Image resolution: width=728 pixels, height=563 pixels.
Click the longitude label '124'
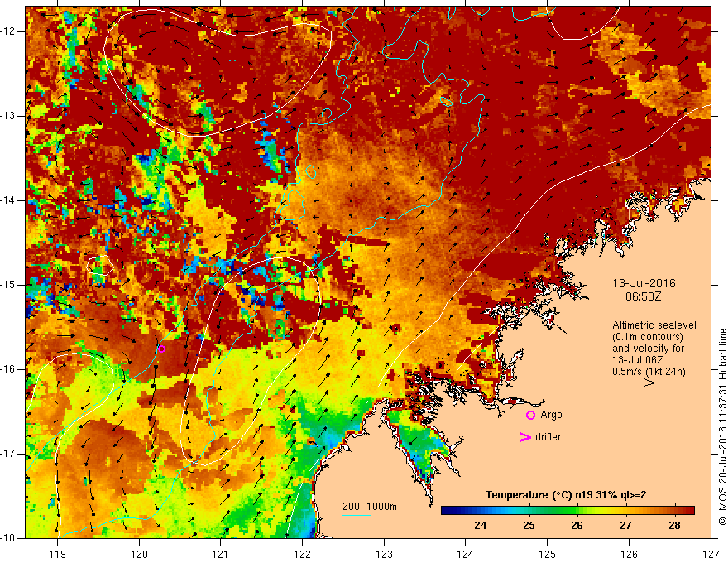point(466,554)
